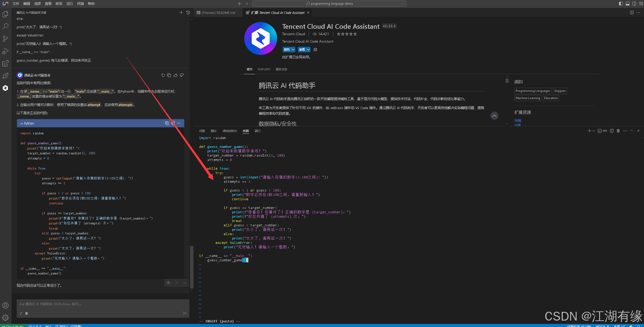Open the 端口 ports panel tab
Image resolution: width=644 pixels, height=327 pixels.
pyautogui.click(x=257, y=131)
